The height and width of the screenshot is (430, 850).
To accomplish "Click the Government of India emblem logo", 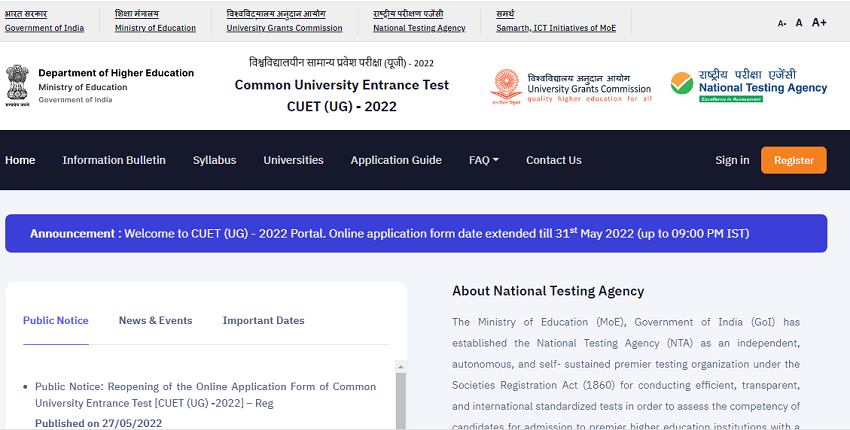I will (x=17, y=86).
